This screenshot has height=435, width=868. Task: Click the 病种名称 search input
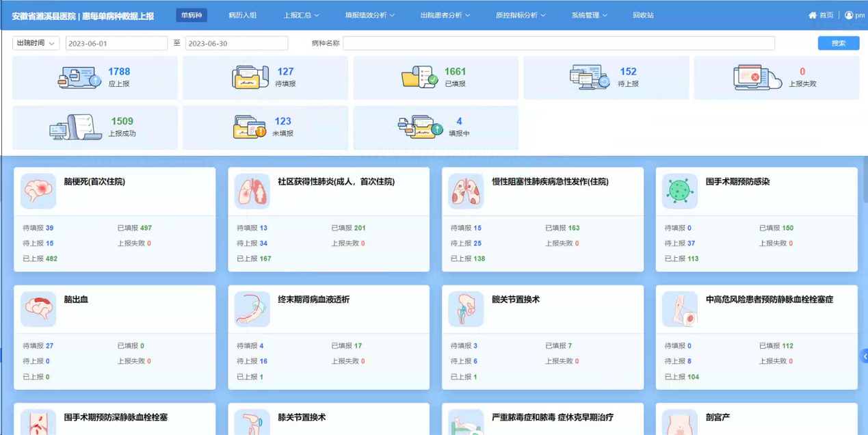[559, 43]
